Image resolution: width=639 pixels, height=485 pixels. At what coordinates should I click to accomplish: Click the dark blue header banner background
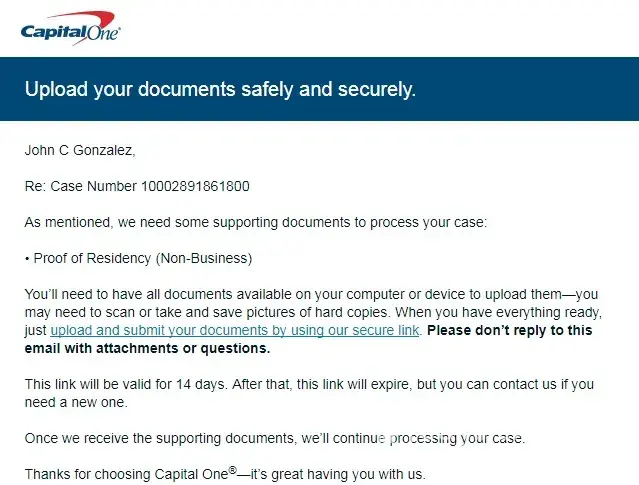click(x=540, y=89)
